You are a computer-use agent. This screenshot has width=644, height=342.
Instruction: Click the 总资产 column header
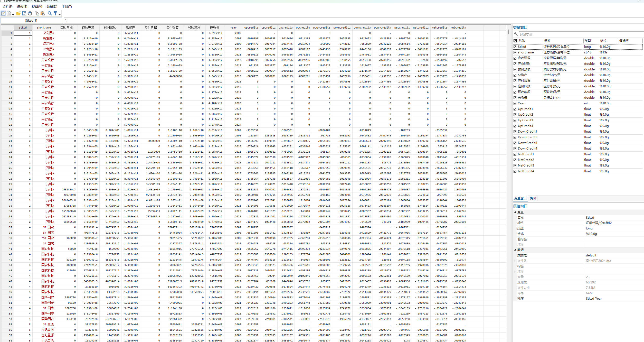pos(130,27)
